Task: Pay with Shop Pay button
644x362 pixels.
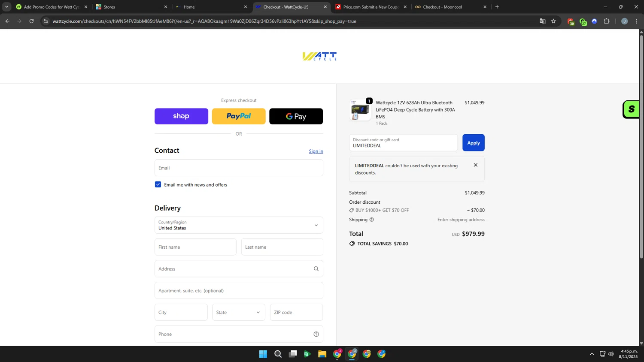Action: (x=181, y=116)
